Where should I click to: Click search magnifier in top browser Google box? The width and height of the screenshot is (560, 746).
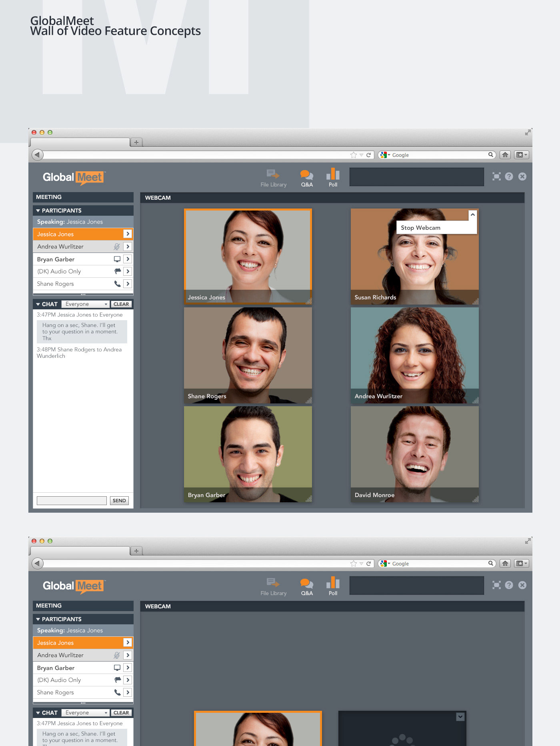click(490, 154)
